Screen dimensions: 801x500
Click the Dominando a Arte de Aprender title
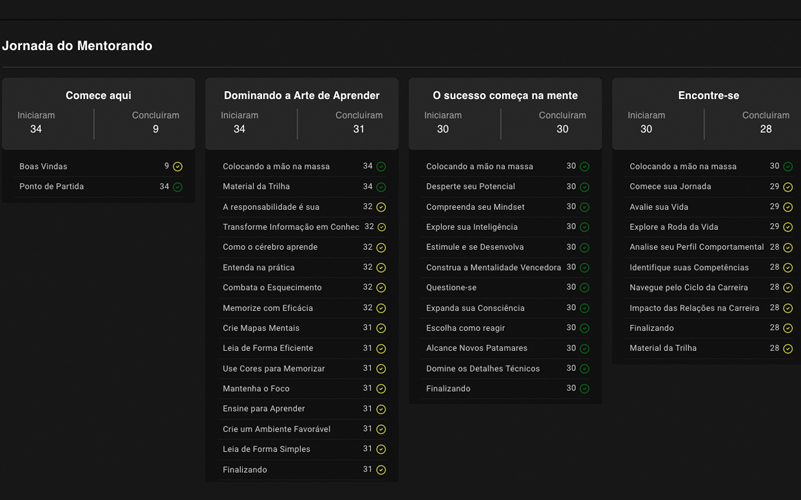click(x=301, y=96)
